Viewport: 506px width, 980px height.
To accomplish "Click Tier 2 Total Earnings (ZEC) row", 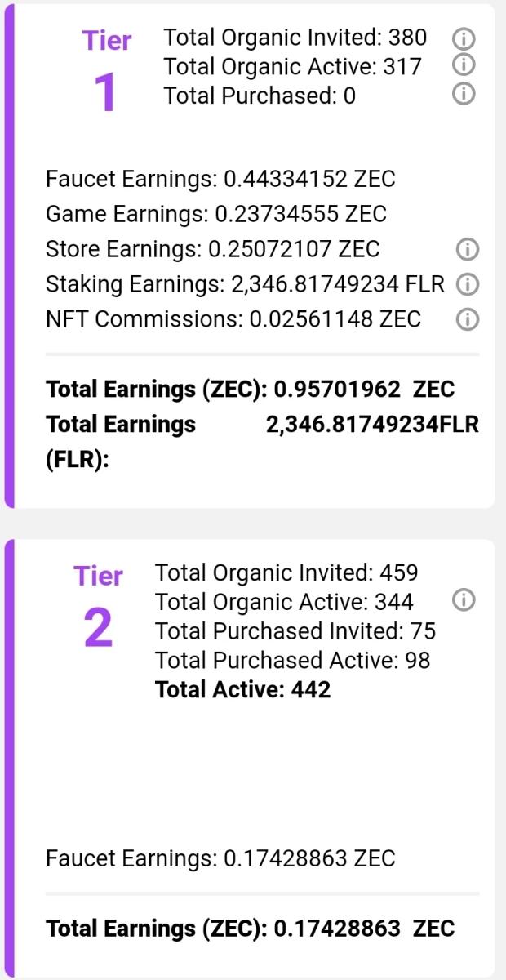I will (251, 929).
